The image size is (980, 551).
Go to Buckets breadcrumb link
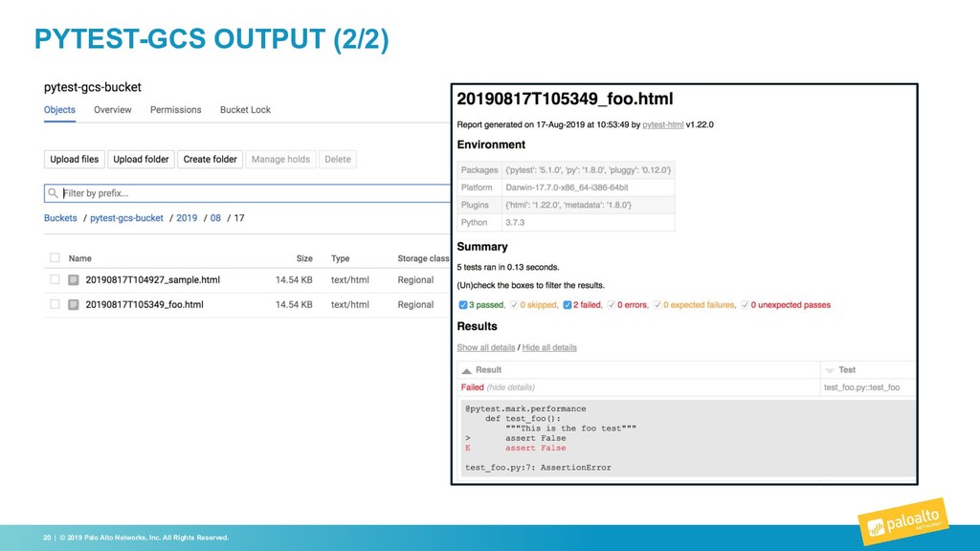point(60,218)
